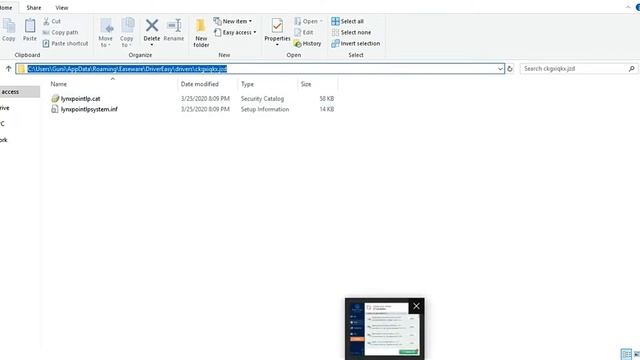
Task: Collapse the ribbon with the chevron
Action: pyautogui.click(x=628, y=7)
